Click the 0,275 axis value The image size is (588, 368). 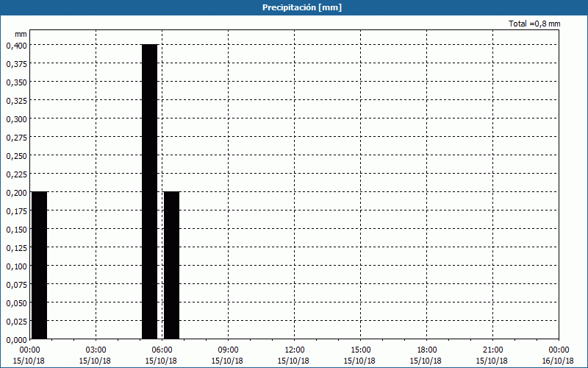(x=17, y=138)
